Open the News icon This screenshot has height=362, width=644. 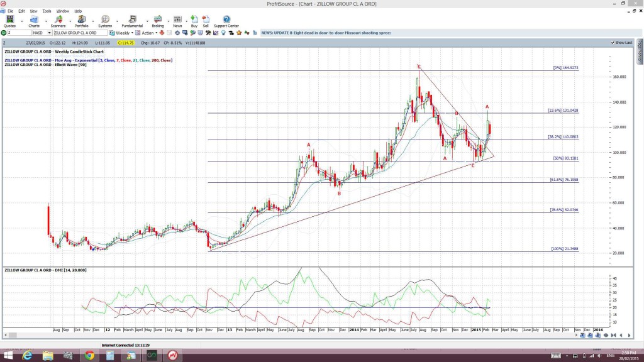(x=177, y=19)
